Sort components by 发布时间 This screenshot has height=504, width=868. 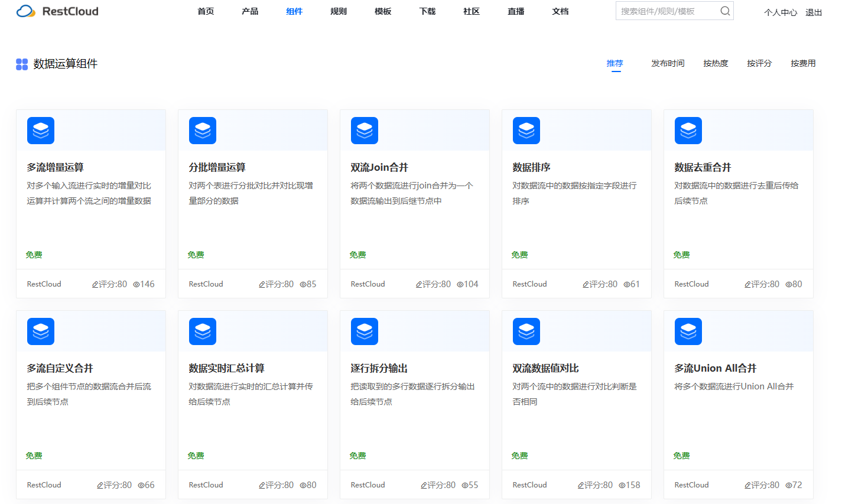tap(668, 63)
